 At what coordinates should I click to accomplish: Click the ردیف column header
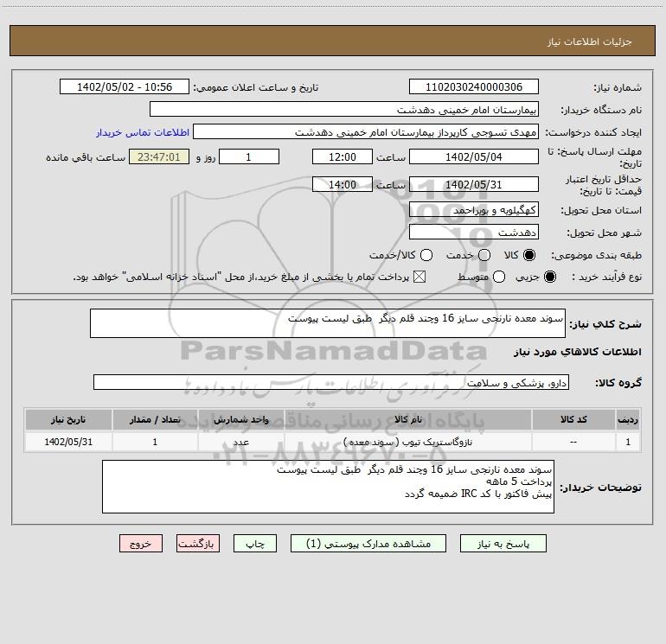628,419
